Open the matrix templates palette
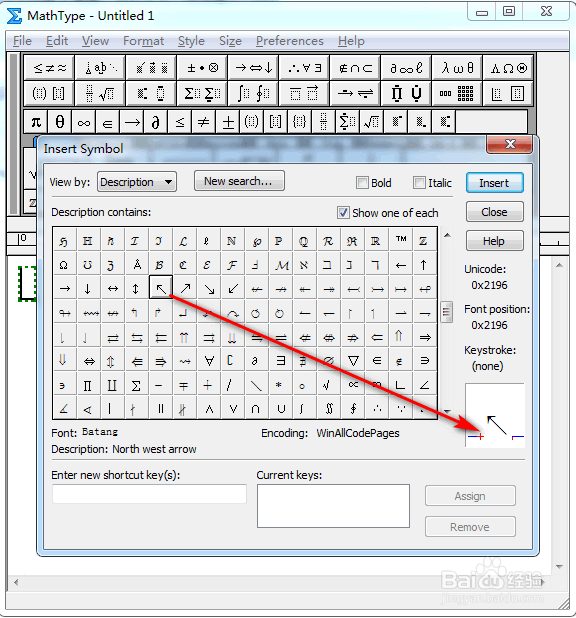The width and height of the screenshot is (576, 618). 457,93
